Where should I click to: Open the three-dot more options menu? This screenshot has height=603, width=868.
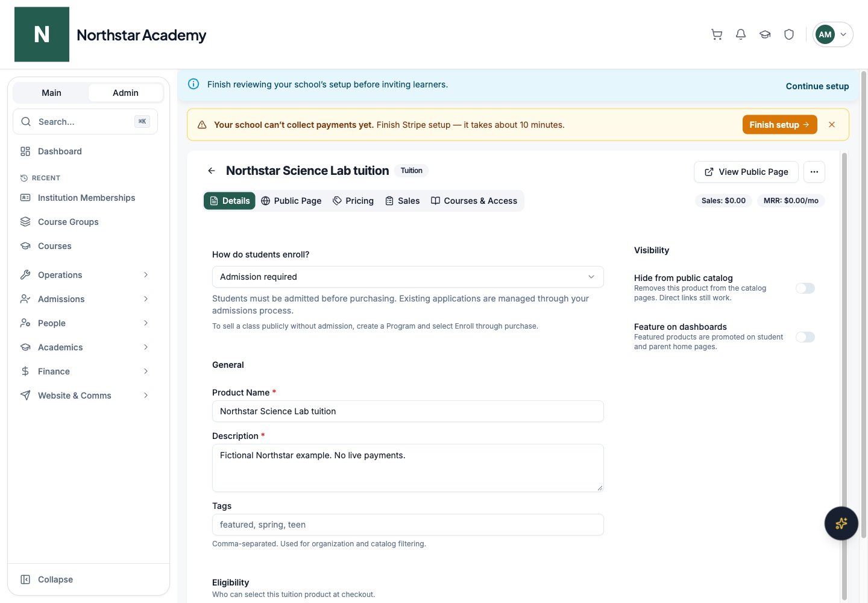tap(814, 172)
